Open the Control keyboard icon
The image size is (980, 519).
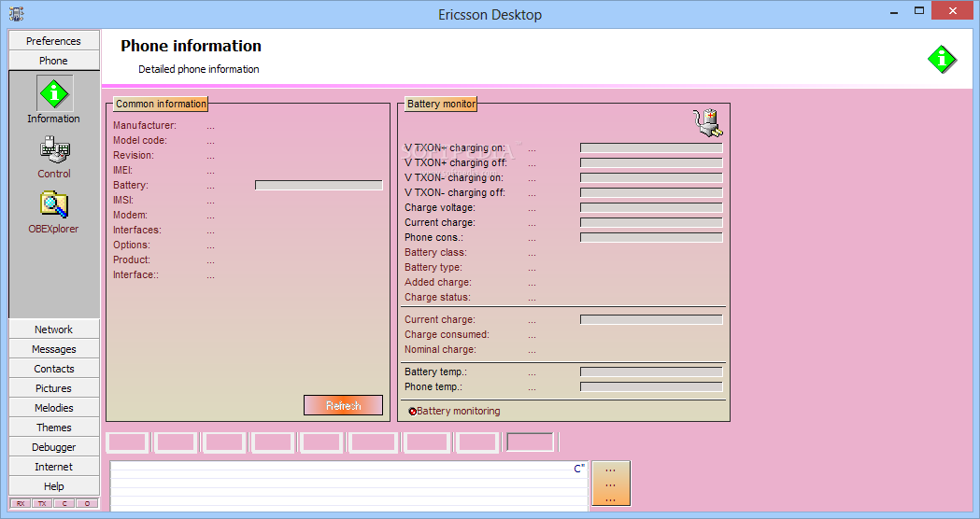[x=54, y=150]
